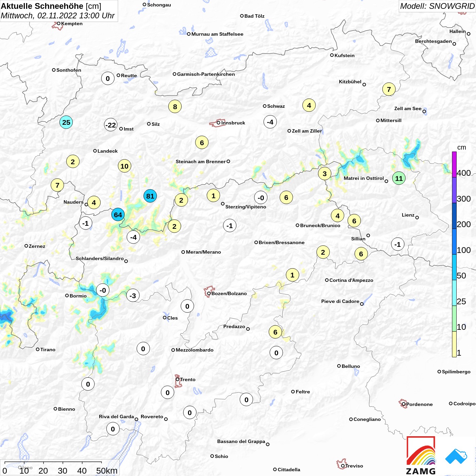The height and width of the screenshot is (476, 476).
Task: Click the -4 marker near Schwaz
Action: (270, 122)
